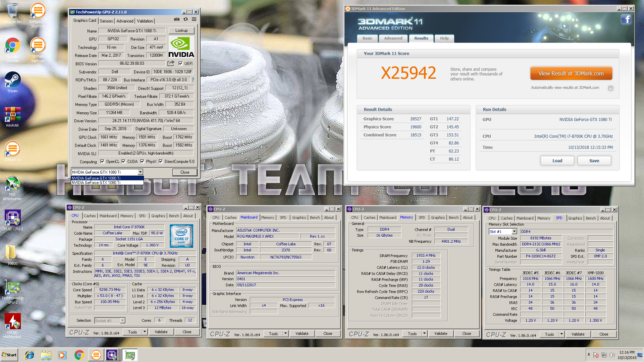
Task: Click GPU name field in GPU-Z
Action: click(x=132, y=31)
